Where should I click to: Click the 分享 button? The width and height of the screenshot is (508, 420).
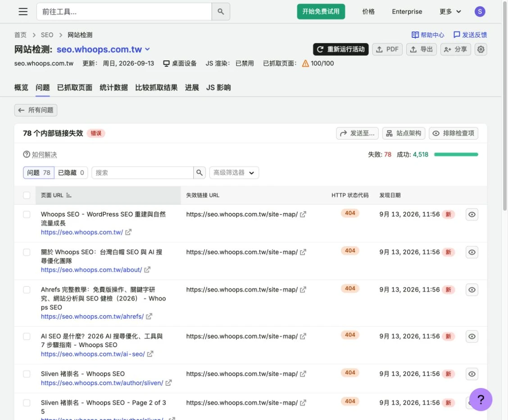click(455, 49)
